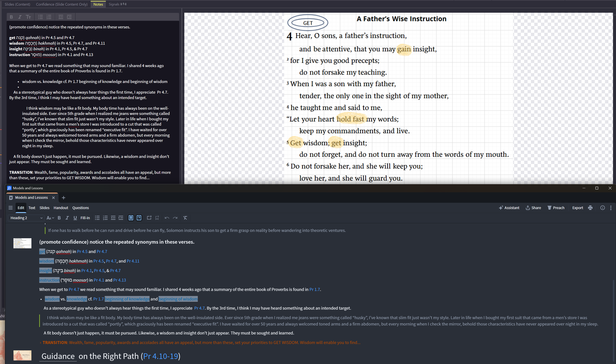Open the print icon near Export
This screenshot has height=364, width=616.
(x=590, y=208)
